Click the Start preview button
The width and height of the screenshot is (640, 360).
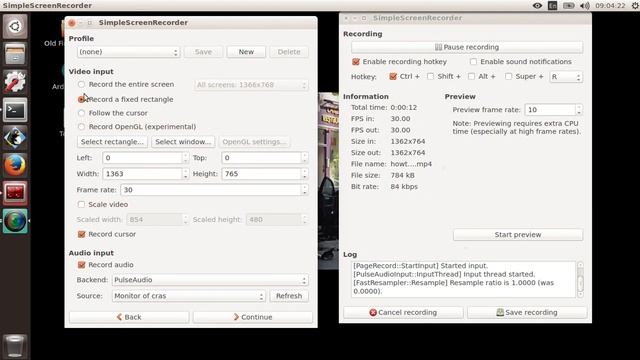pyautogui.click(x=518, y=235)
